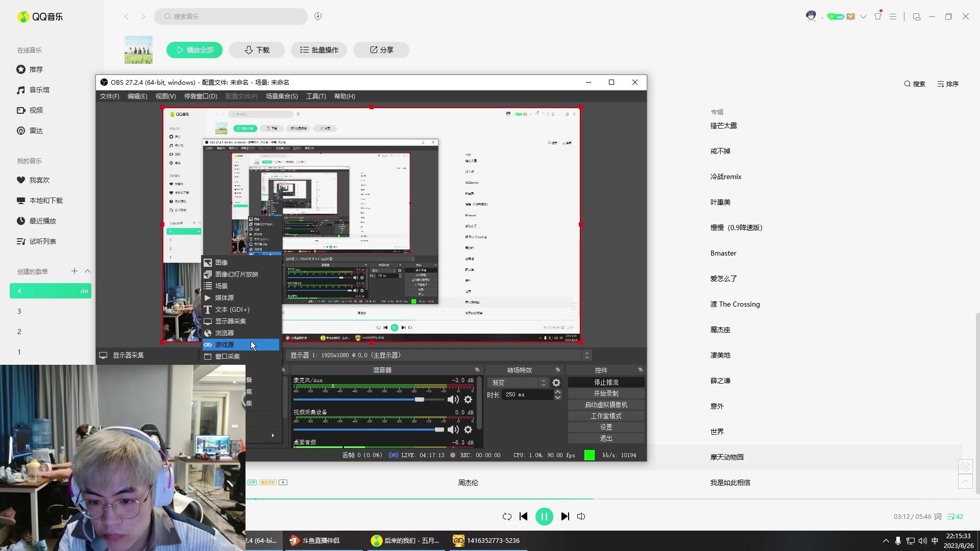Click 开始录制 in OBS controls
Viewport: 980px width, 551px height.
(x=606, y=393)
